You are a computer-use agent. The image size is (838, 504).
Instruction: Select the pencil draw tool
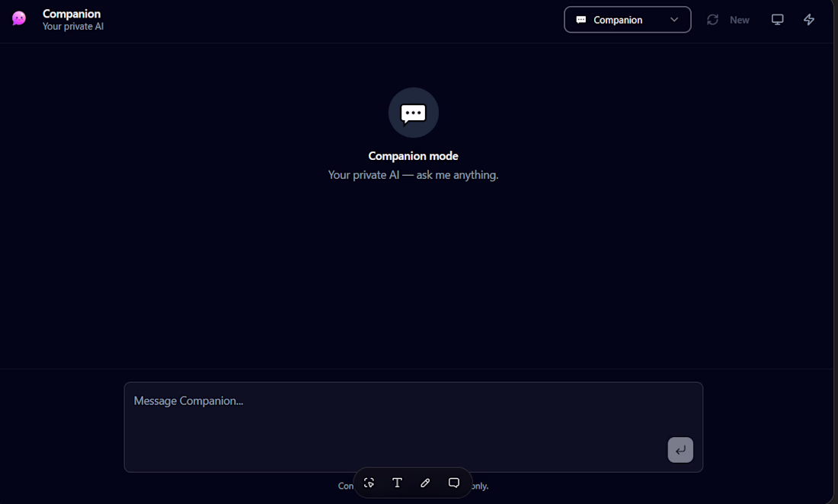tap(425, 483)
